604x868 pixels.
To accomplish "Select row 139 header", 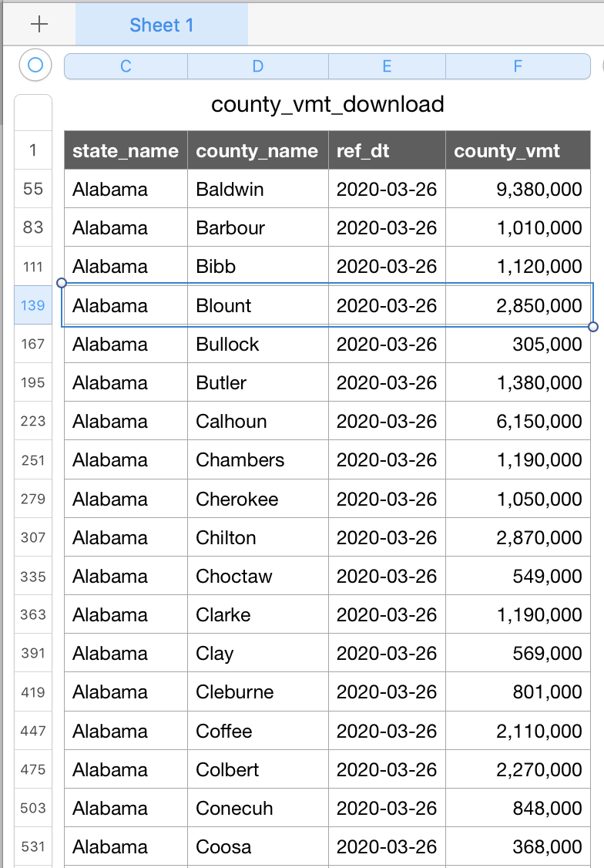I will coord(33,305).
